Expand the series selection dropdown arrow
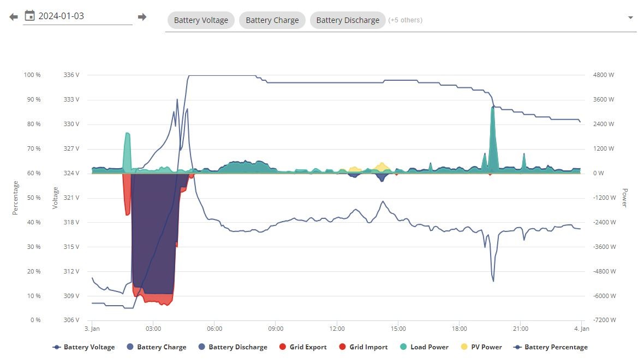This screenshot has height=363, width=644. 630,17
